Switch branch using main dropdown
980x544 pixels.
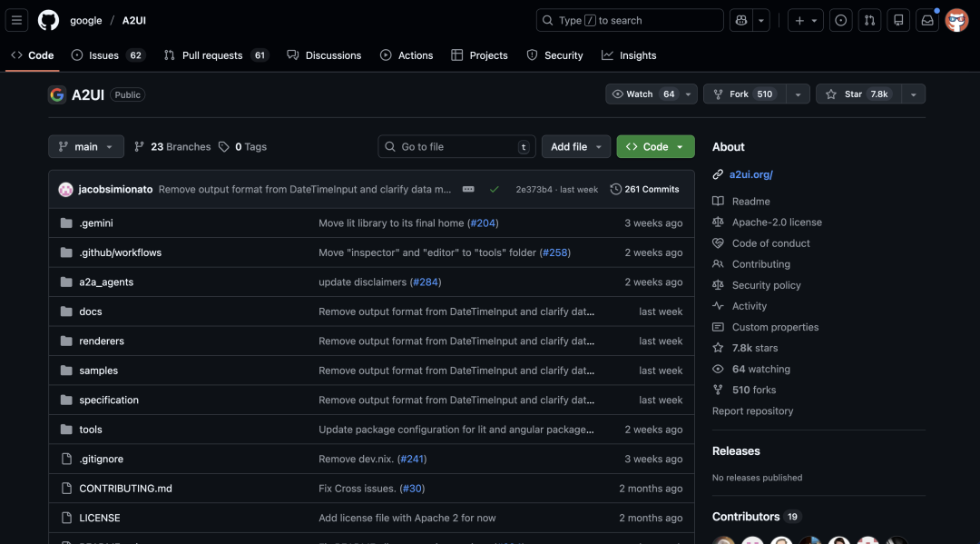click(x=86, y=147)
